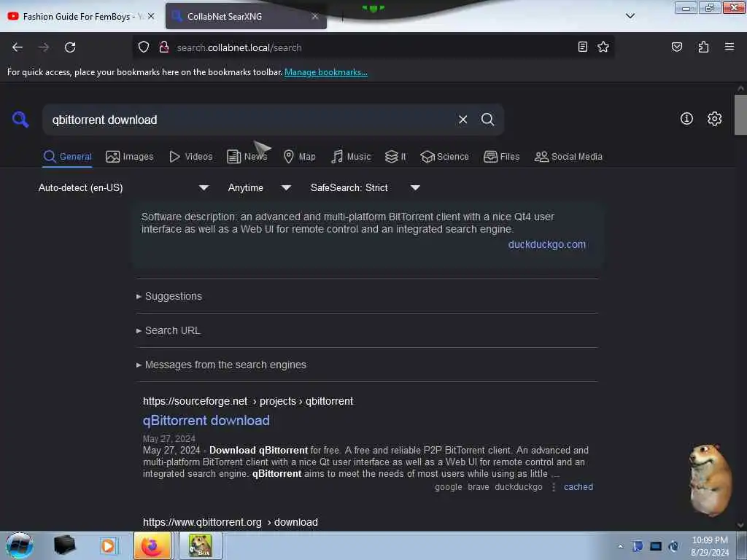747x560 pixels.
Task: Open the SearXNG info (about) icon
Action: [686, 119]
